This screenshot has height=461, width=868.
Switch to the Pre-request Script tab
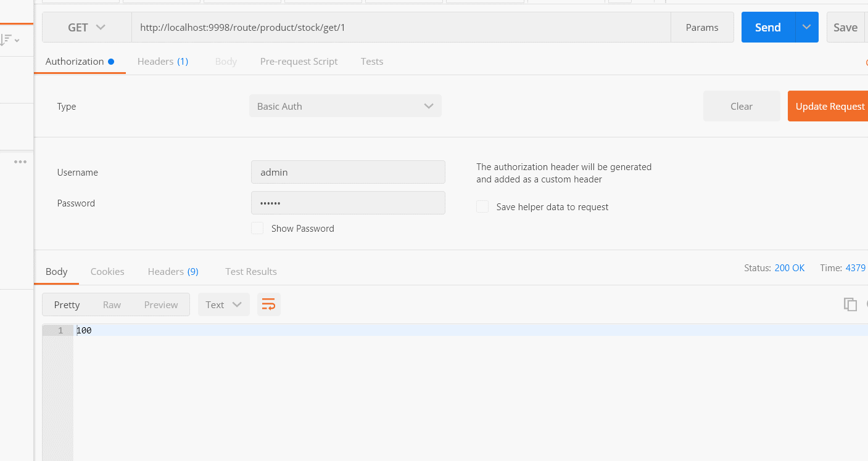click(x=299, y=61)
